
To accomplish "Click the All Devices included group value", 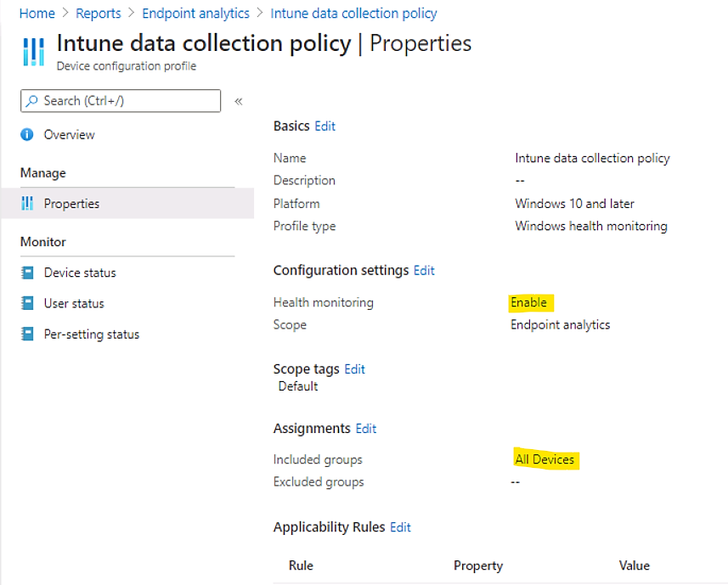I will (x=545, y=459).
